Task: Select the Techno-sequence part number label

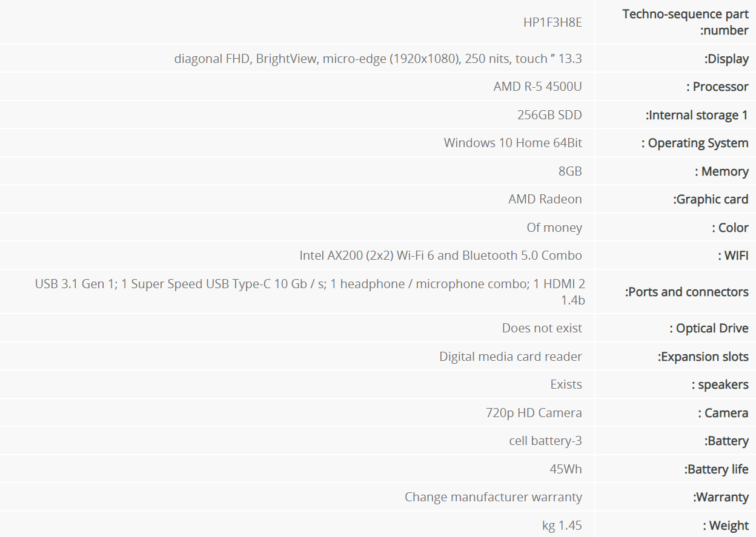Action: tap(685, 22)
